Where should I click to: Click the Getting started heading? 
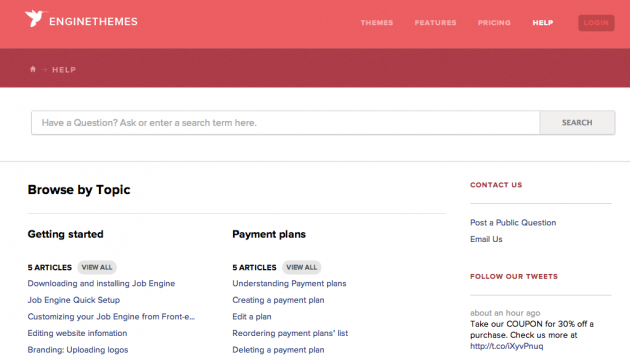pos(65,234)
